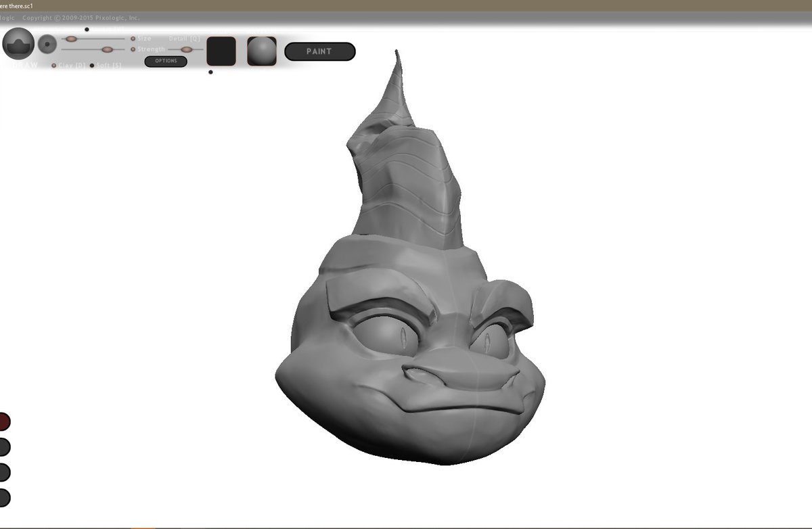The image size is (812, 529).
Task: Select the black texture swatch
Action: click(x=221, y=51)
